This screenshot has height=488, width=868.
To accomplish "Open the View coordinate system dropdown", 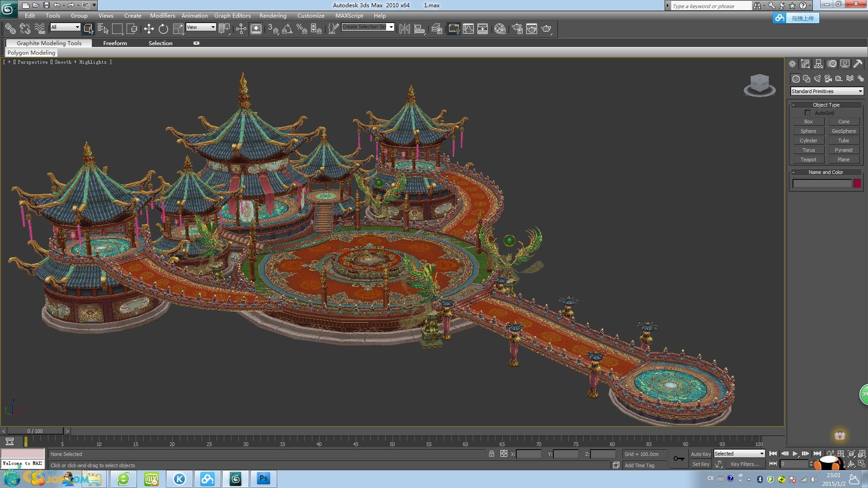I will pyautogui.click(x=201, y=27).
